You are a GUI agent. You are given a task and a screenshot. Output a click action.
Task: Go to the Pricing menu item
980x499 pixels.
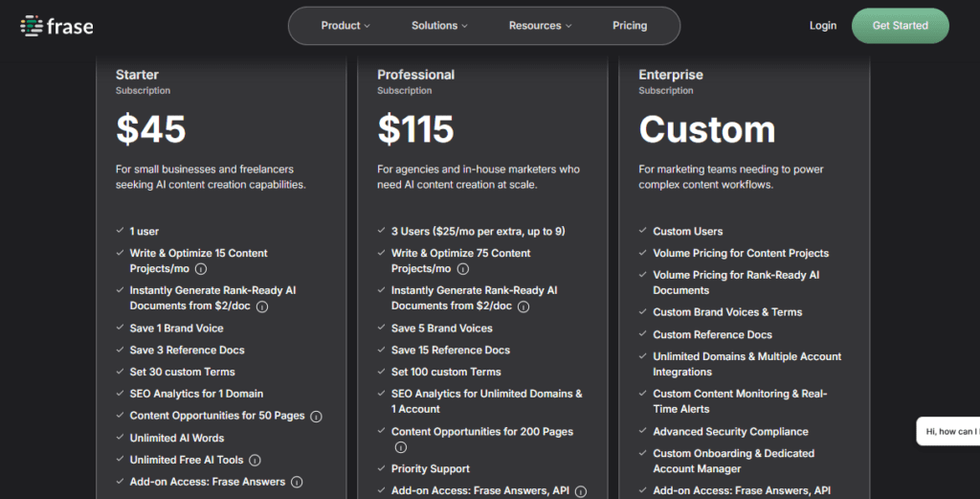coord(630,26)
